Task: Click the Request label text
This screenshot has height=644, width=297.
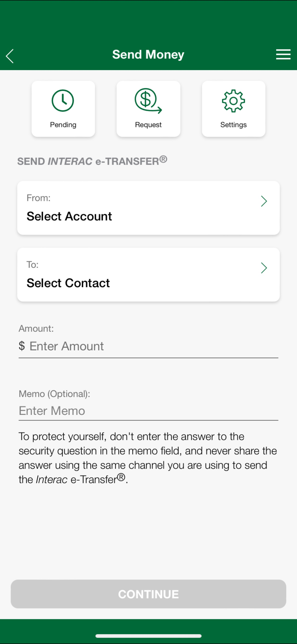Action: 148,125
